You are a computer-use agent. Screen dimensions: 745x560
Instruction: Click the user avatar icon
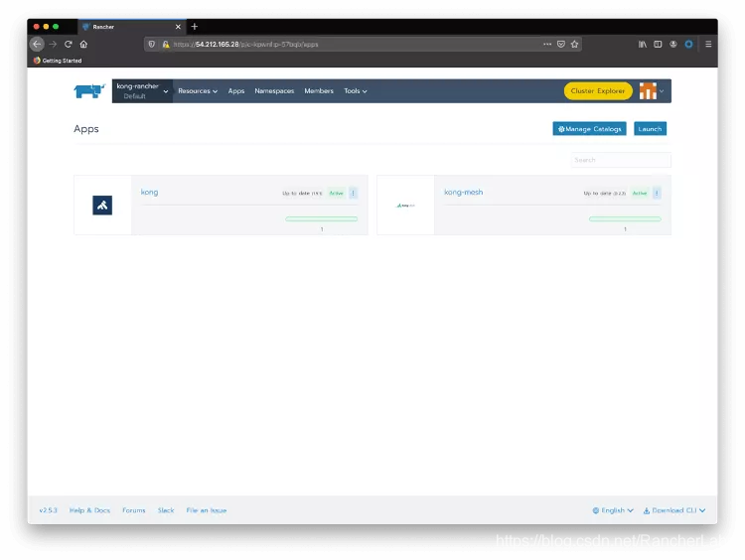pyautogui.click(x=648, y=90)
